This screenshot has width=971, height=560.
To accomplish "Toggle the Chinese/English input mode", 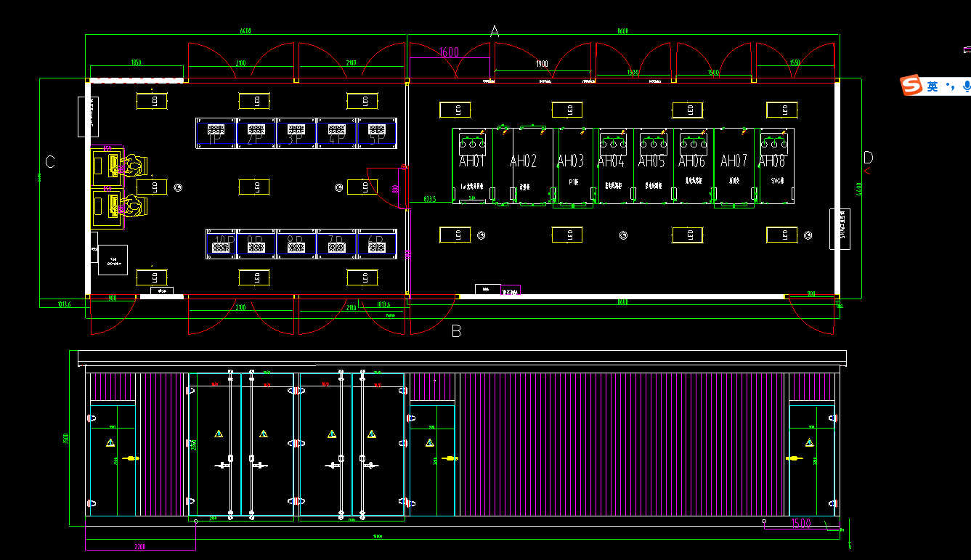I will coord(933,86).
